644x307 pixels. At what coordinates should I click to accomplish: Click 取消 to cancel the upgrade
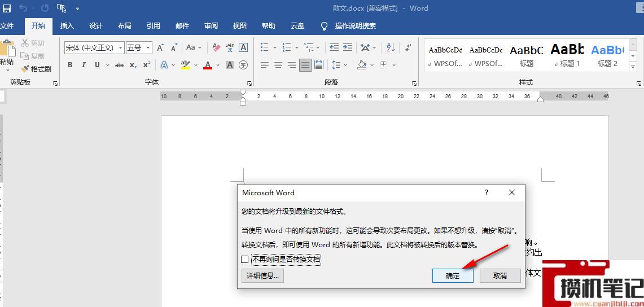point(500,276)
